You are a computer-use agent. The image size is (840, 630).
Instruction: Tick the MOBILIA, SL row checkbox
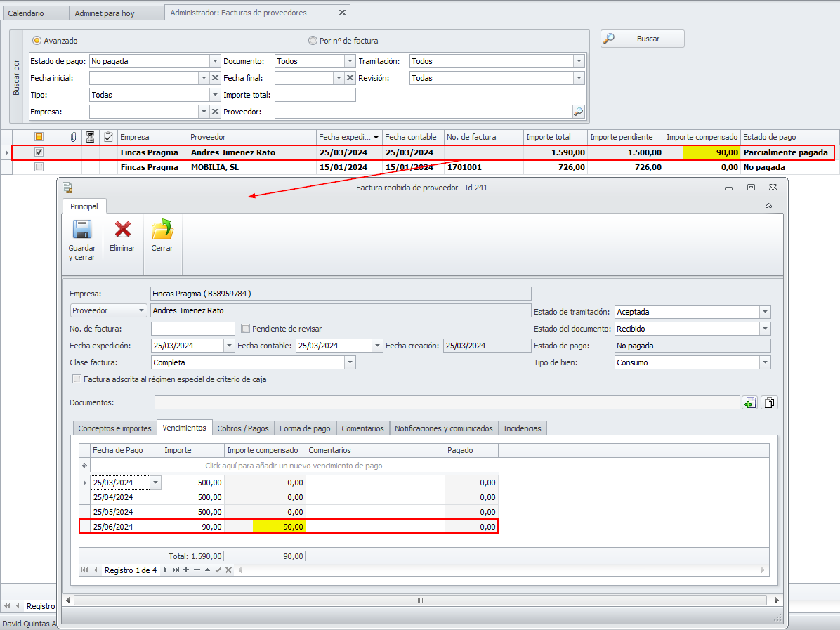pyautogui.click(x=39, y=167)
